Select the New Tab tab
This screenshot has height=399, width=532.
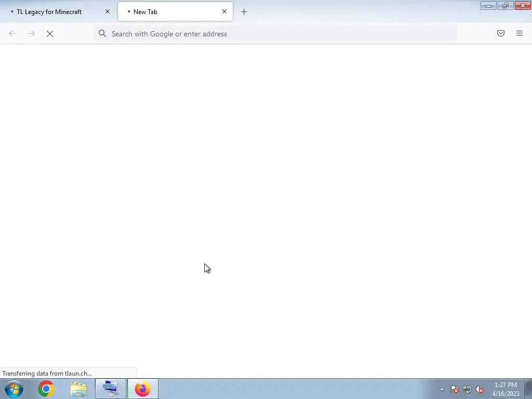coord(175,11)
